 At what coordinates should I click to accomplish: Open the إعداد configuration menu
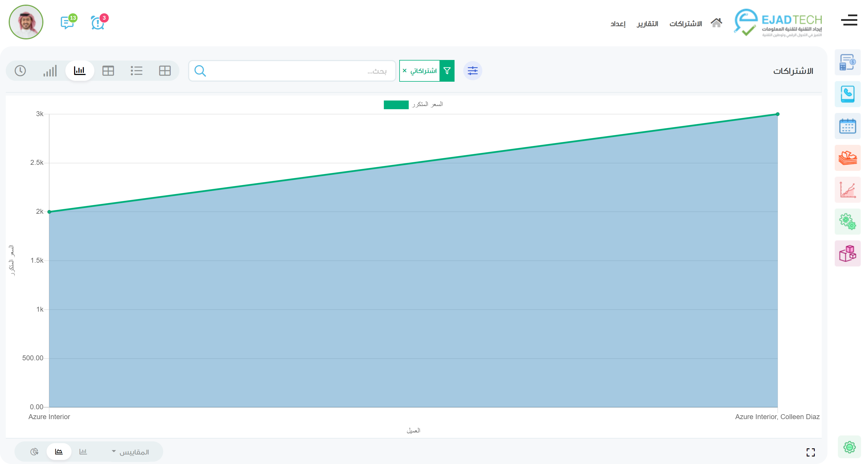click(618, 23)
